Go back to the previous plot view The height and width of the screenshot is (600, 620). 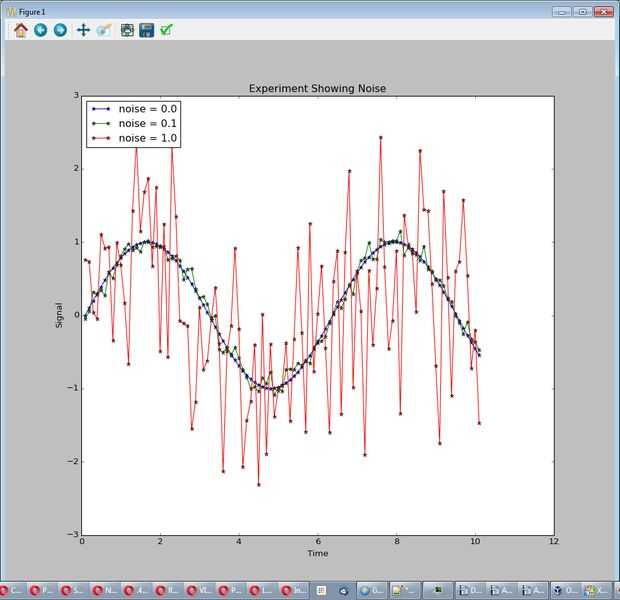[x=40, y=30]
